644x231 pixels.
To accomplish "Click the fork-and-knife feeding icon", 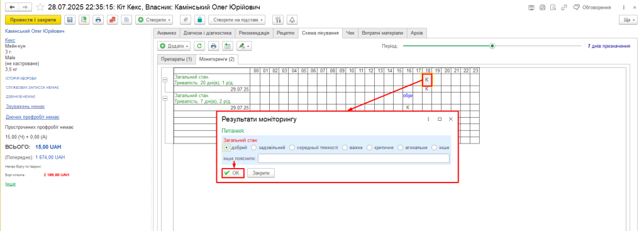I will (278, 20).
